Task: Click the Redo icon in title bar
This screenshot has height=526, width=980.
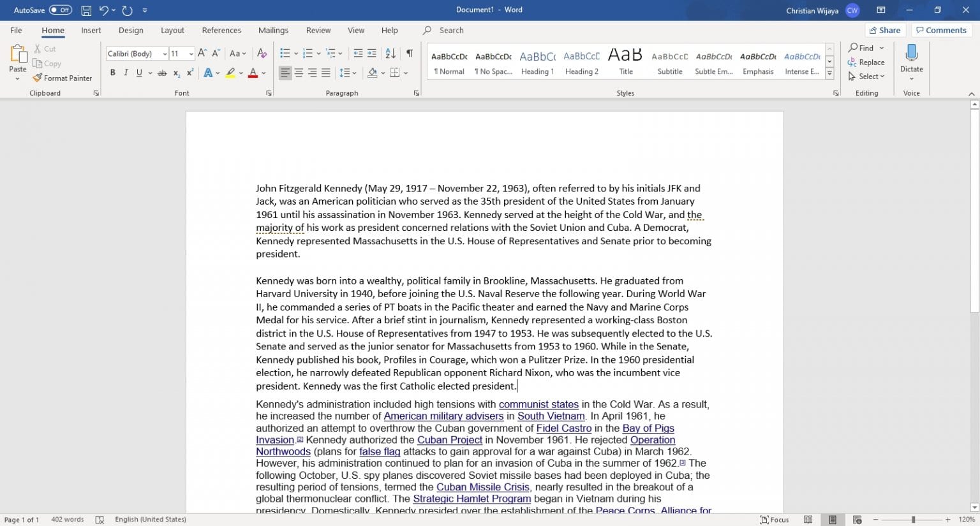Action: coord(127,10)
